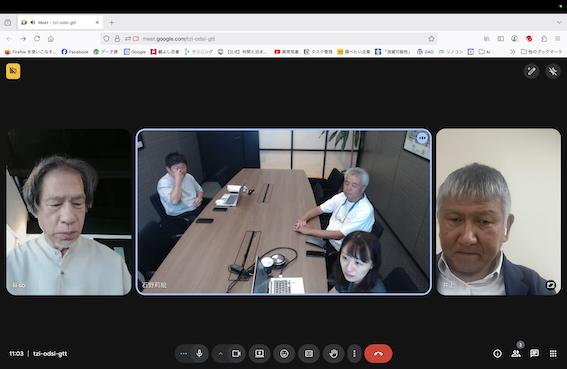567x369 pixels.
Task: Open the visual effects wand icon
Action: 531,71
